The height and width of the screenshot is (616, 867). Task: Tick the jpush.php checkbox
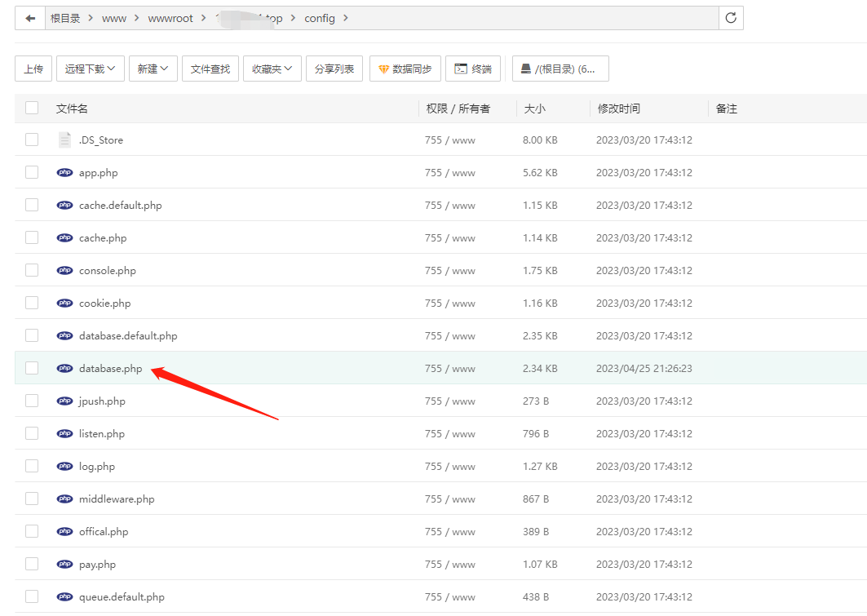point(32,401)
